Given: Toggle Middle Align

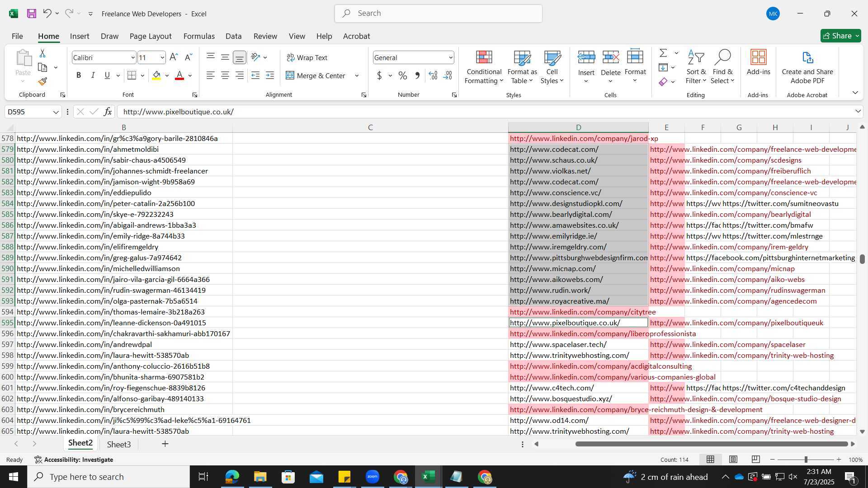Looking at the screenshot, I should click(225, 57).
